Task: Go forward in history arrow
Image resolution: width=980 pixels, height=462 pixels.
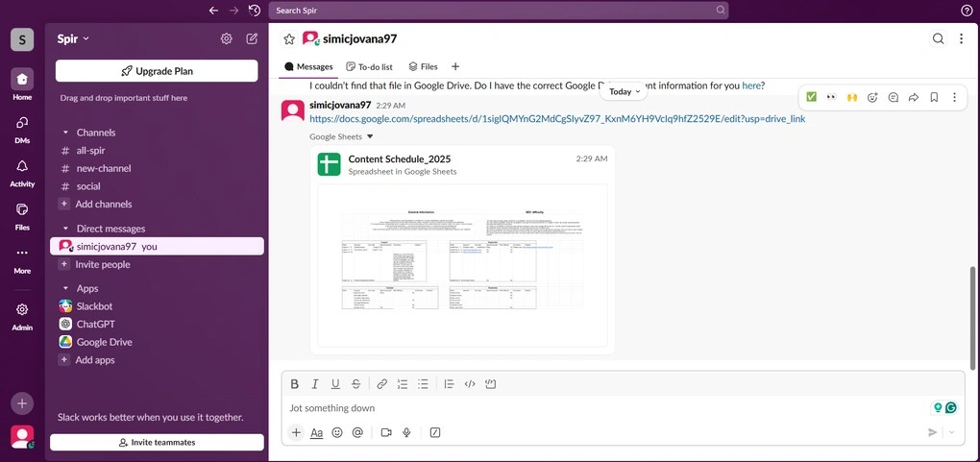Action: (x=233, y=10)
